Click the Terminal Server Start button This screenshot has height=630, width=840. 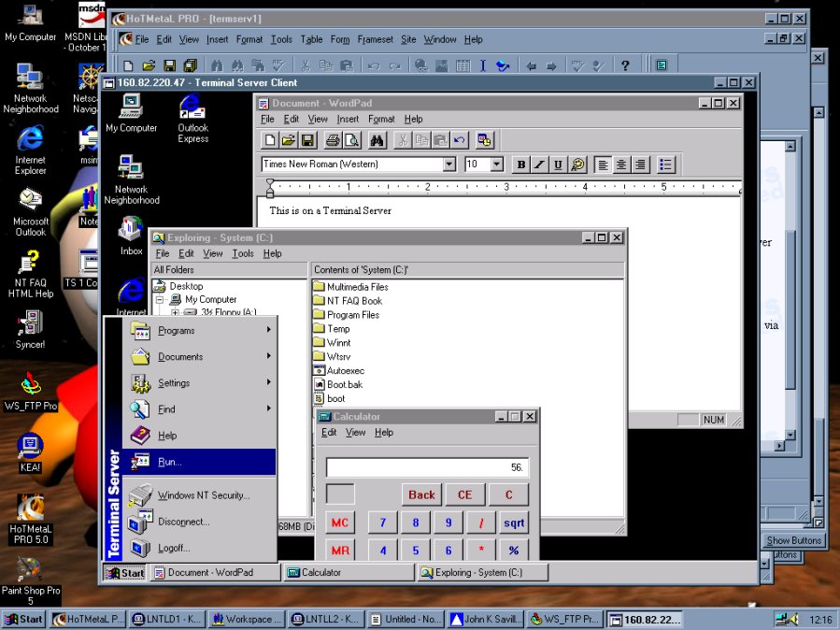(x=124, y=573)
